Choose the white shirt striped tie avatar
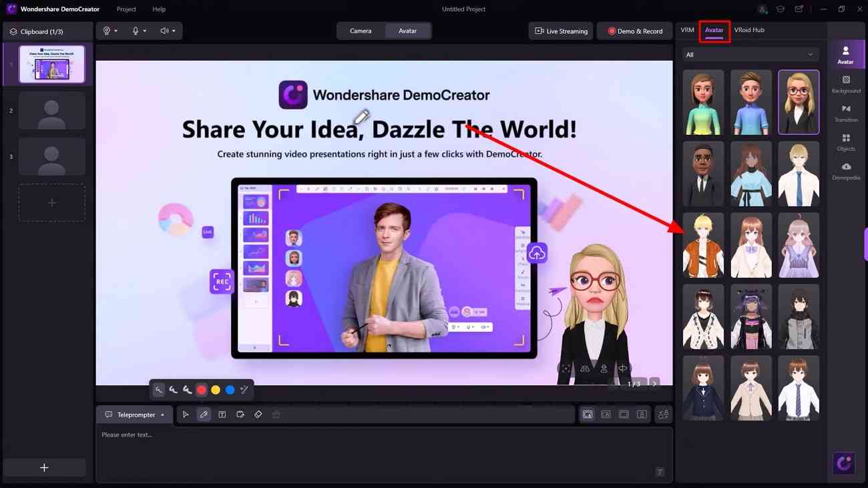 (x=799, y=388)
